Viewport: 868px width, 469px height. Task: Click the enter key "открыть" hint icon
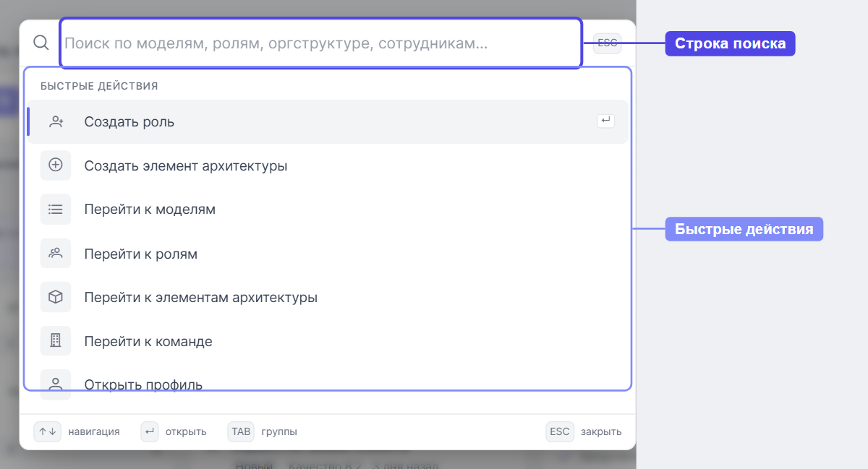(150, 431)
